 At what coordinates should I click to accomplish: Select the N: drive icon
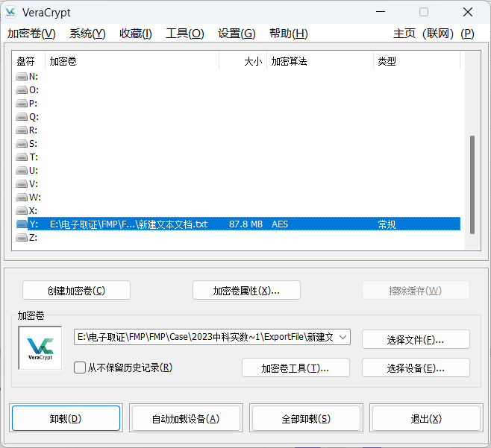[22, 76]
